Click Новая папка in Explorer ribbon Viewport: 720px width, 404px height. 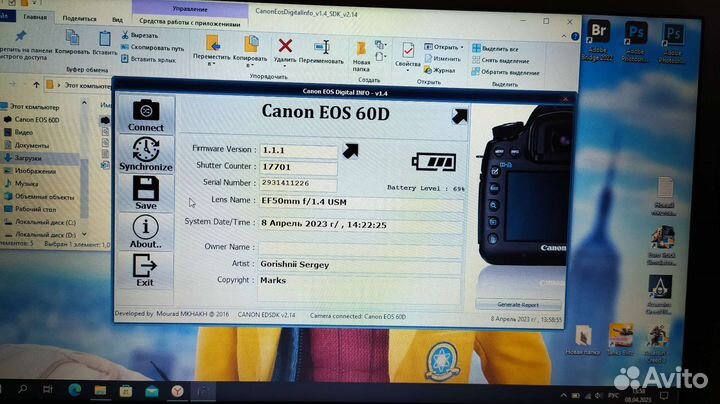361,57
